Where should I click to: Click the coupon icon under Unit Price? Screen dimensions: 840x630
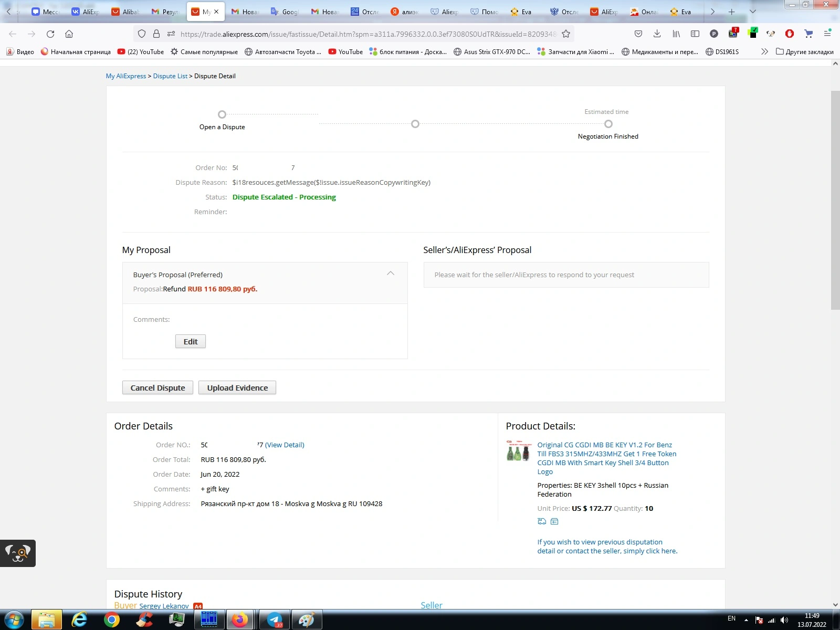coord(542,521)
